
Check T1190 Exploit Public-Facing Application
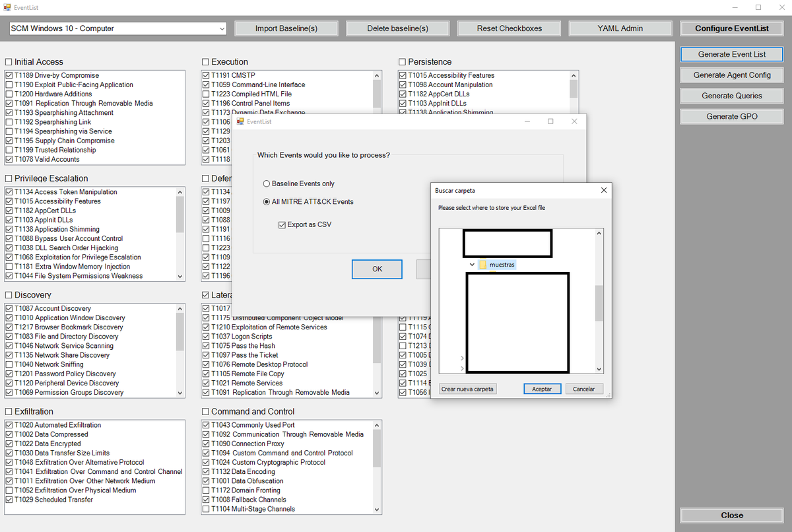(x=9, y=85)
